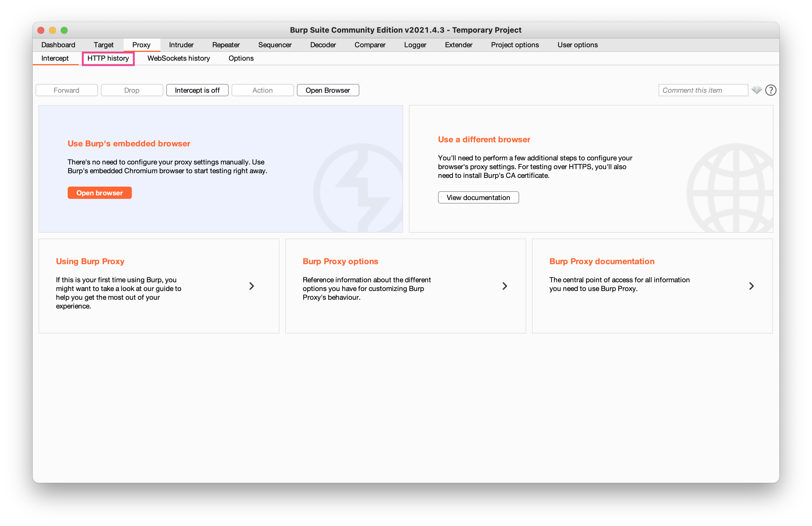The width and height of the screenshot is (812, 526).
Task: Open the Decoder tab
Action: pyautogui.click(x=323, y=45)
